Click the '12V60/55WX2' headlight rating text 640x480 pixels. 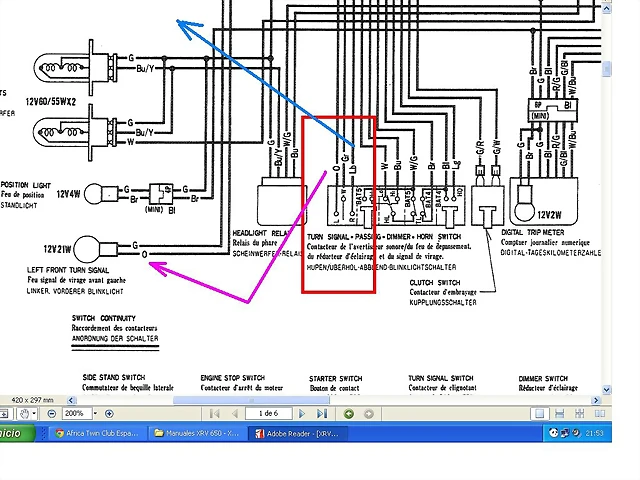[51, 102]
